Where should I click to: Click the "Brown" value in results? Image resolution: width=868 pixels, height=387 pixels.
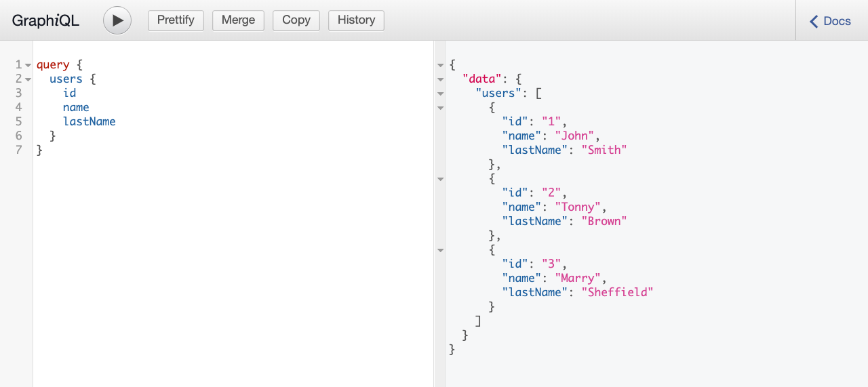tap(604, 222)
